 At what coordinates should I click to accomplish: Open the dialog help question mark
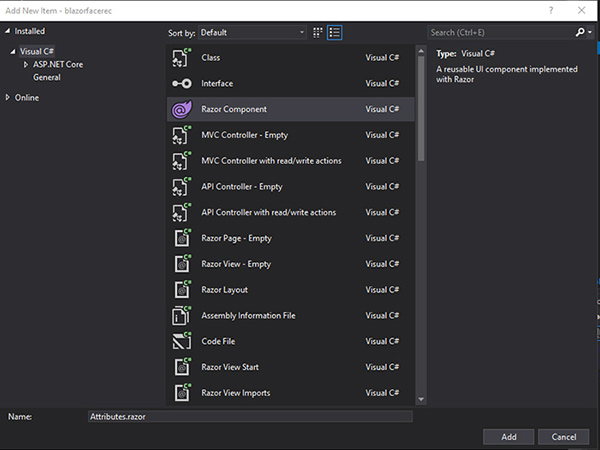551,10
